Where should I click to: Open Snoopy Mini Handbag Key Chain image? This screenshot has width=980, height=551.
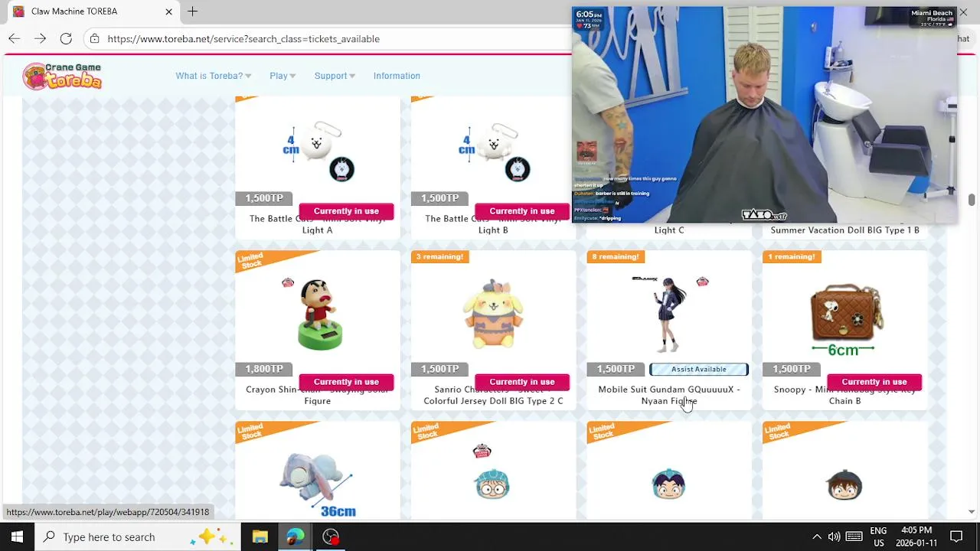tap(845, 318)
